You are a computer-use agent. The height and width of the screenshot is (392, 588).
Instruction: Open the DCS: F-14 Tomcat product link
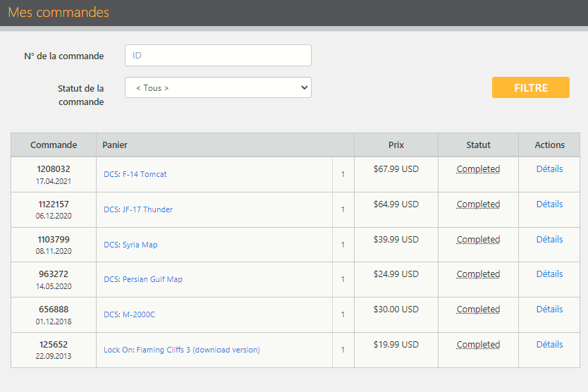[135, 174]
